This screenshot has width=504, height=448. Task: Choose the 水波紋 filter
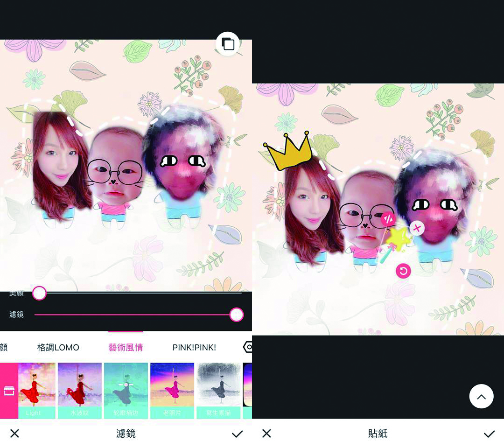79,390
